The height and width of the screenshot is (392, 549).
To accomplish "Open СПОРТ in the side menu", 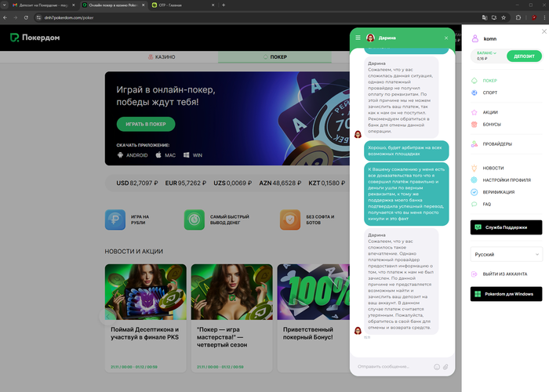I will pos(489,93).
